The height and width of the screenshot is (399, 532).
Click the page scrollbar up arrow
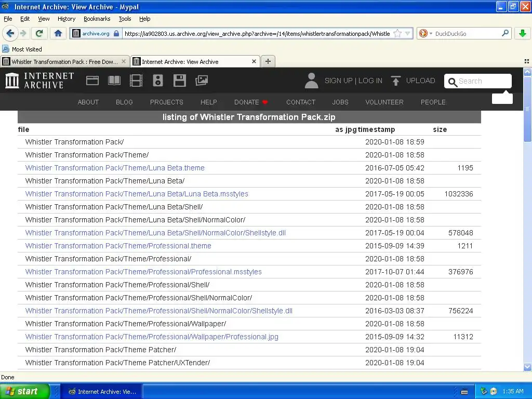527,72
